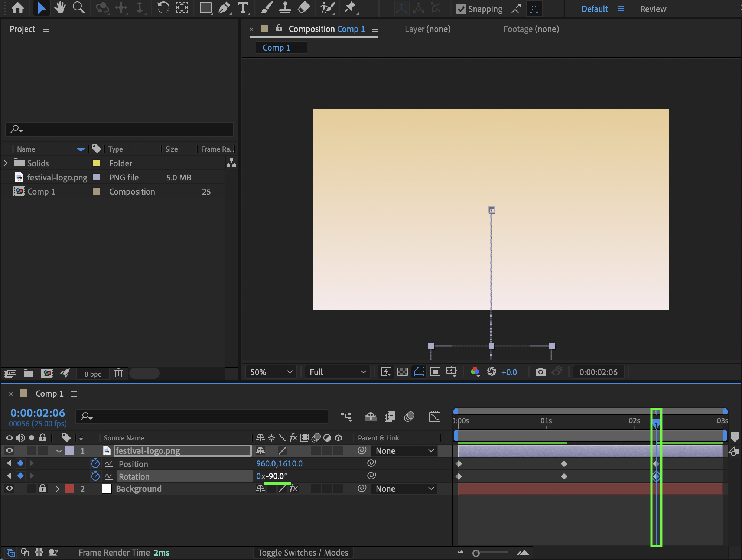Switch to the Layer (none) tab

[427, 29]
